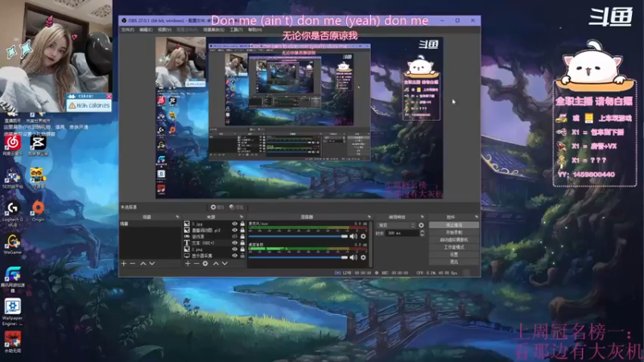Toggle visibility of 直播间动图.gif source
The height and width of the screenshot is (362, 644).
coord(234,230)
